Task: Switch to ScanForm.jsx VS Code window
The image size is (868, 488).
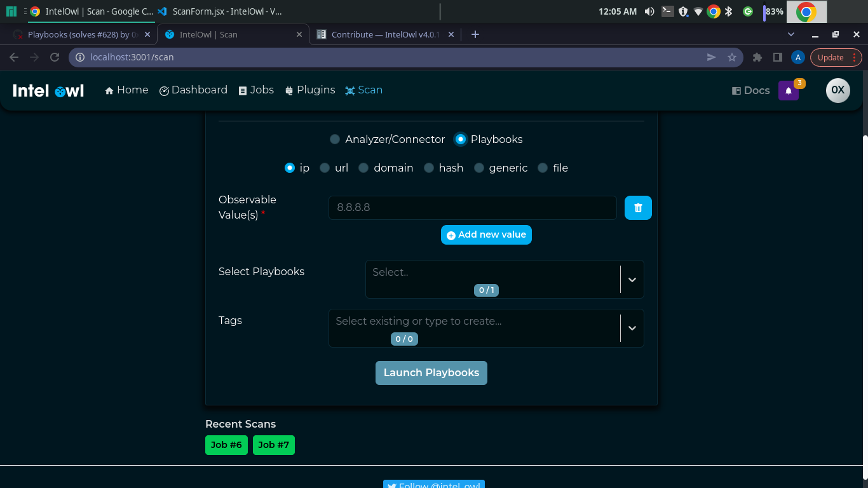Action: click(220, 11)
